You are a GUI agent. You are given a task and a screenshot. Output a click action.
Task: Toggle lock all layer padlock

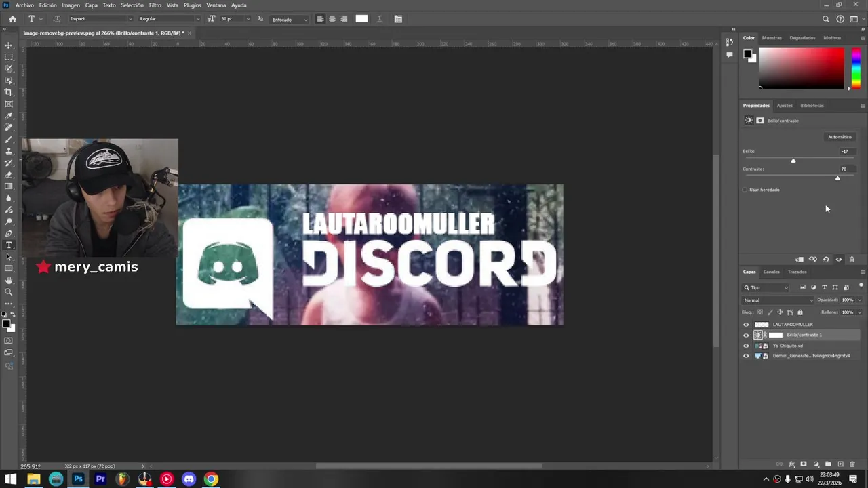[800, 312]
